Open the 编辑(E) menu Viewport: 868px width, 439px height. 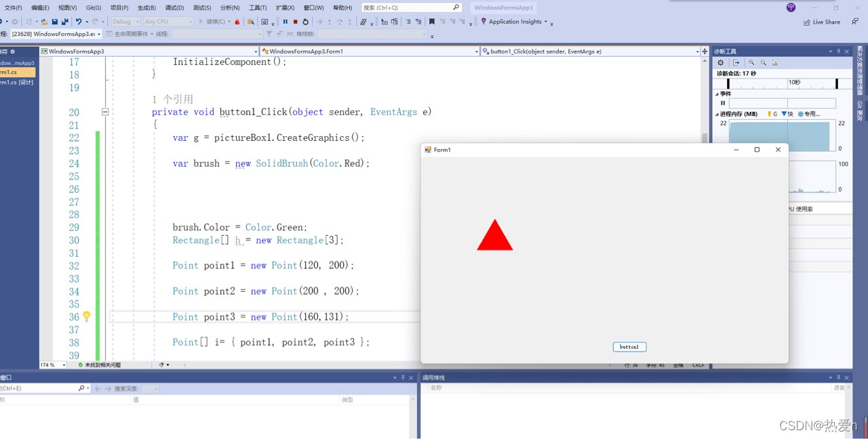(x=40, y=7)
